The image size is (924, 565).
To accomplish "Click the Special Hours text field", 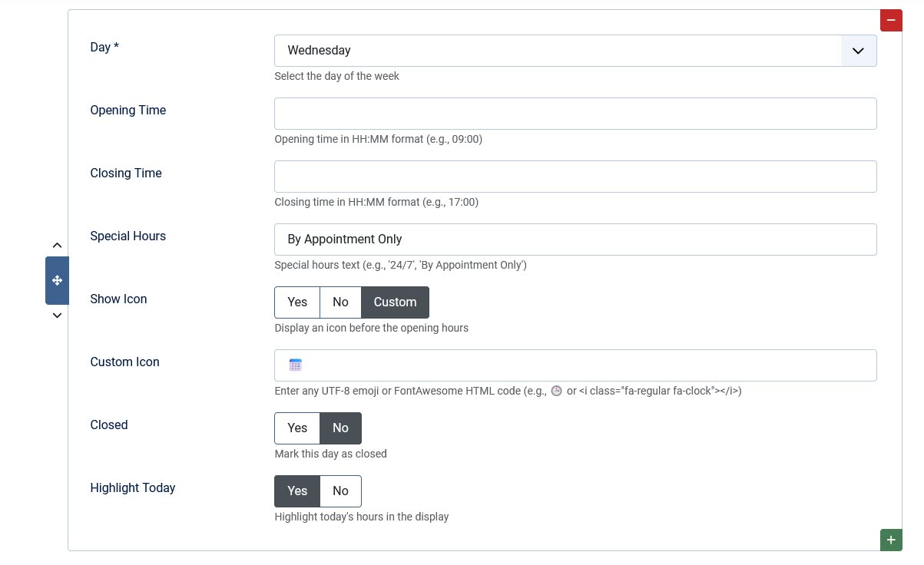I will pyautogui.click(x=575, y=240).
